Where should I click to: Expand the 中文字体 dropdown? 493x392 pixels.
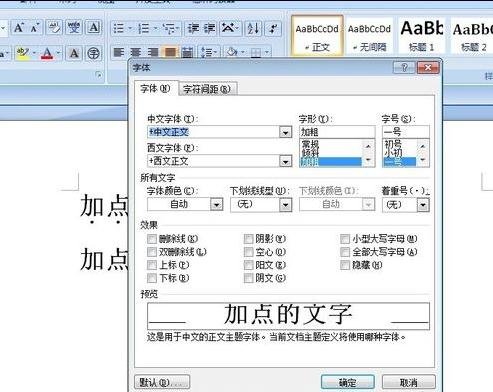285,132
